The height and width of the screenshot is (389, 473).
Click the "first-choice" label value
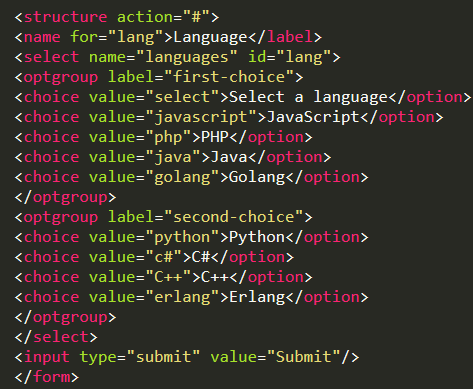pos(229,77)
